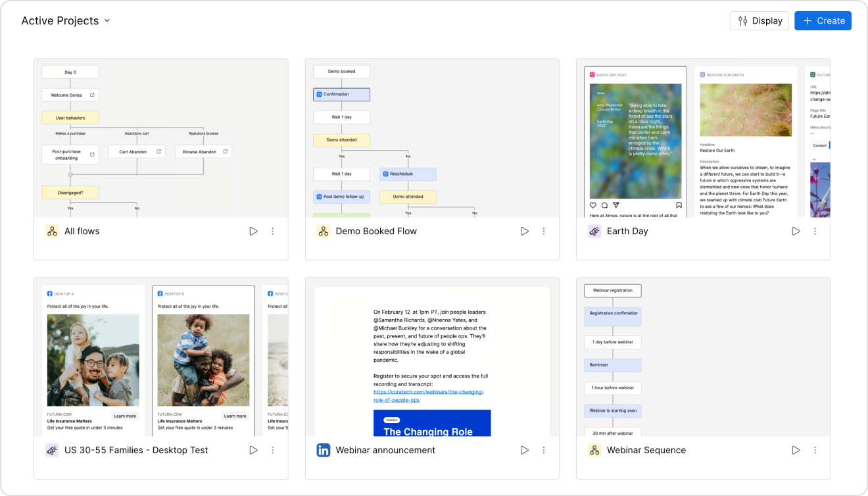868x496 pixels.
Task: Select the Reminder node in Webinar Sequence
Action: coord(612,364)
